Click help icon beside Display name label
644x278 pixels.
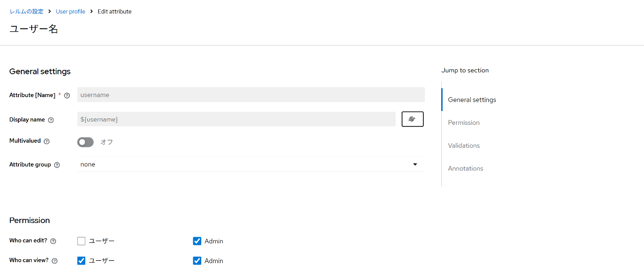click(51, 120)
